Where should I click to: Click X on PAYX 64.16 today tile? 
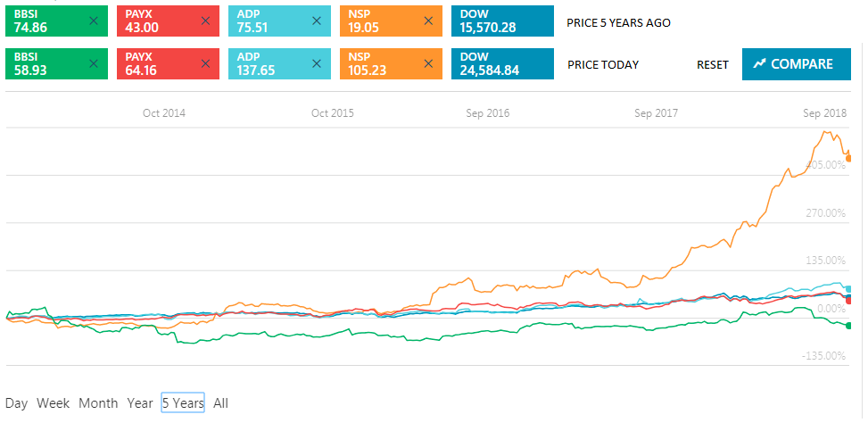click(205, 63)
